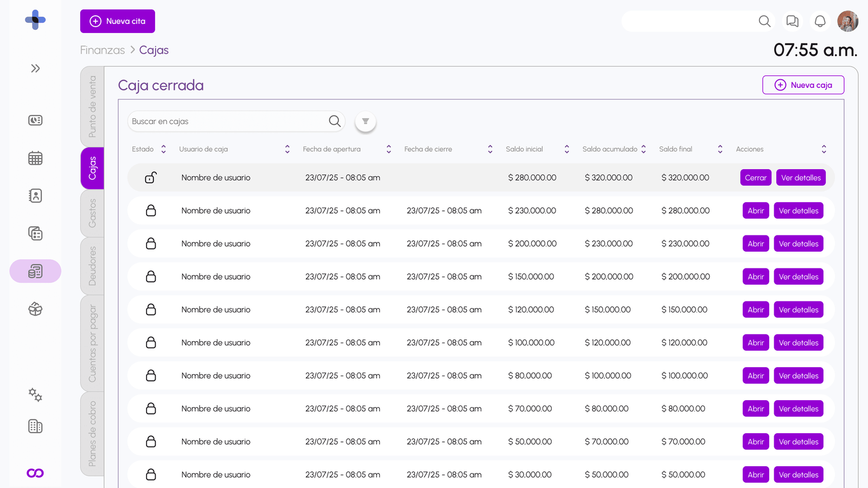This screenshot has width=868, height=488.
Task: Sort by Saldo inicial column
Action: (x=566, y=149)
